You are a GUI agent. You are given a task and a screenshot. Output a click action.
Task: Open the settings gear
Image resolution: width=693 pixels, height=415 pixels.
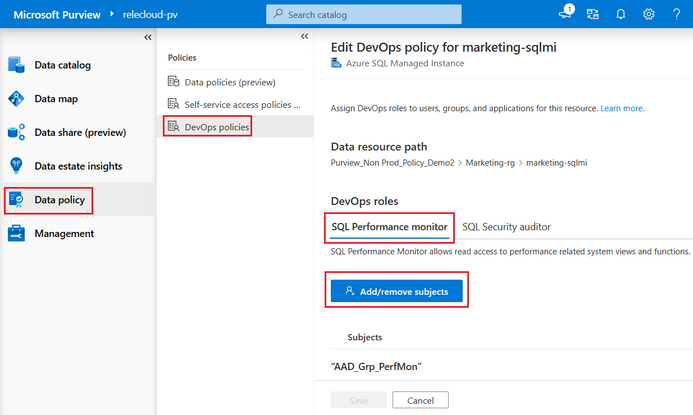[648, 14]
